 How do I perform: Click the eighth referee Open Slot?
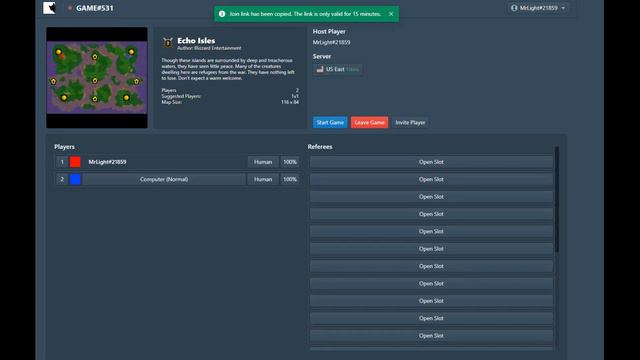(431, 284)
